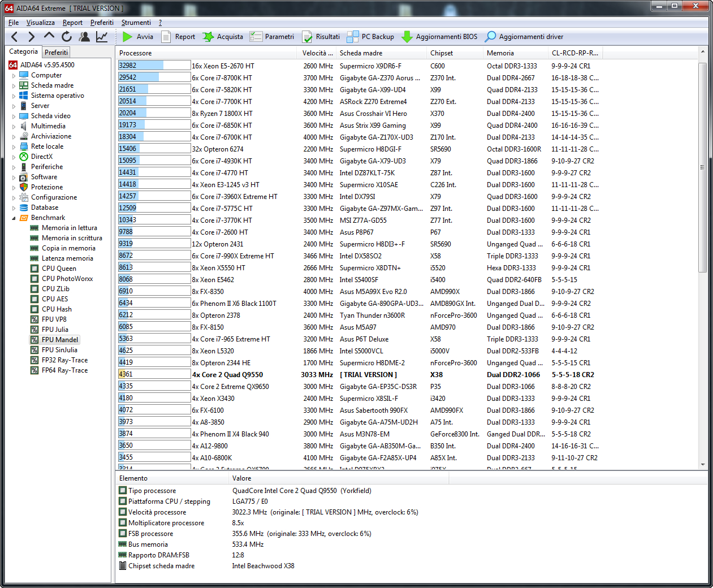The image size is (713, 588).
Task: Switch to the Preferiti tab
Action: [x=56, y=52]
